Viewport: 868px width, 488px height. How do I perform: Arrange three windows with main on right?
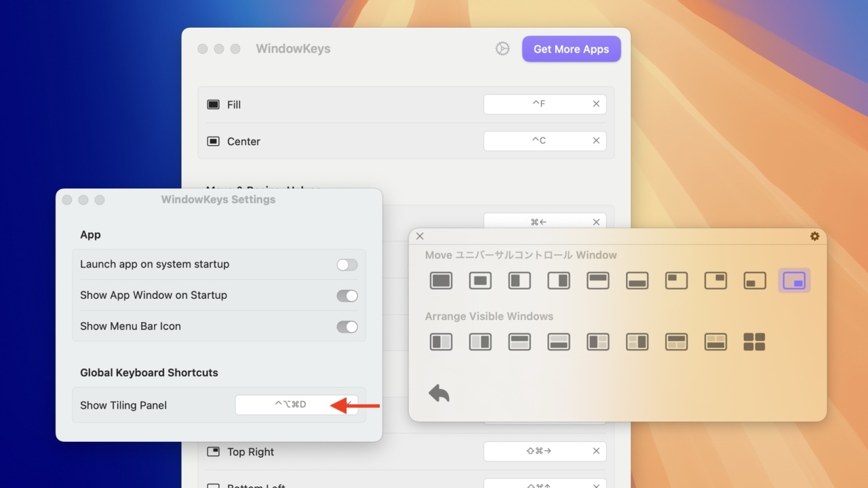[x=637, y=342]
